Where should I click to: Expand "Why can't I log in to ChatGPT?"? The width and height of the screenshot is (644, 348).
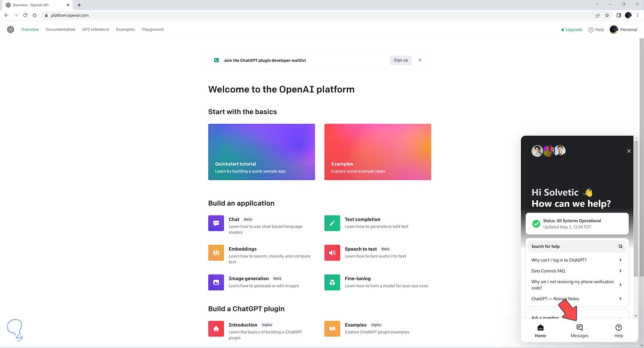577,260
